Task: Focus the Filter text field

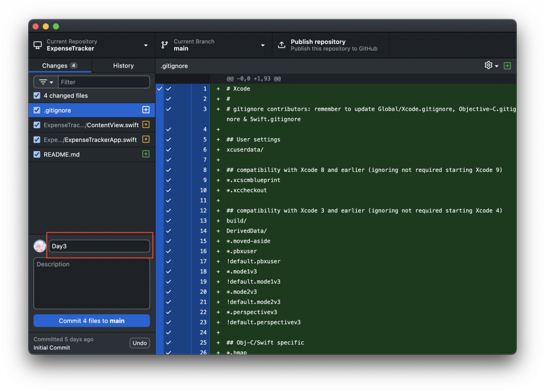Action: point(104,82)
